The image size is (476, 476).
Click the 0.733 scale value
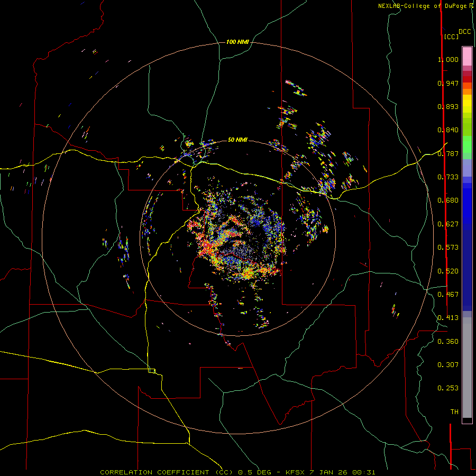click(448, 177)
